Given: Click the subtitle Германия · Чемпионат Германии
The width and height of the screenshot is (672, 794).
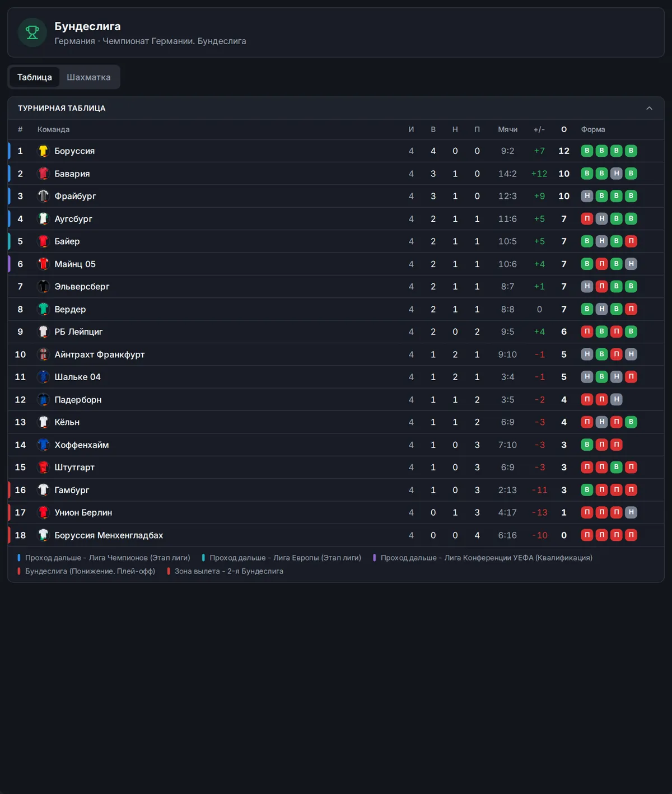Looking at the screenshot, I should click(x=150, y=41).
